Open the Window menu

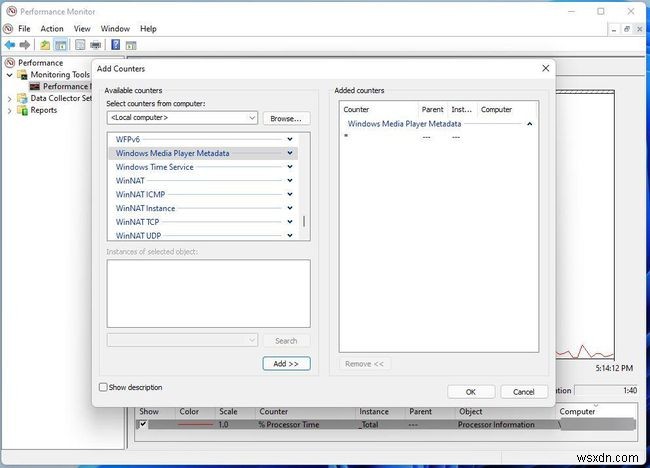click(x=115, y=29)
